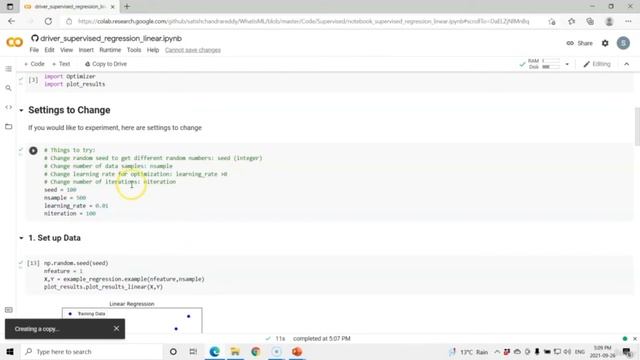
Task: Open Task View on the taskbar
Action: tap(193, 351)
